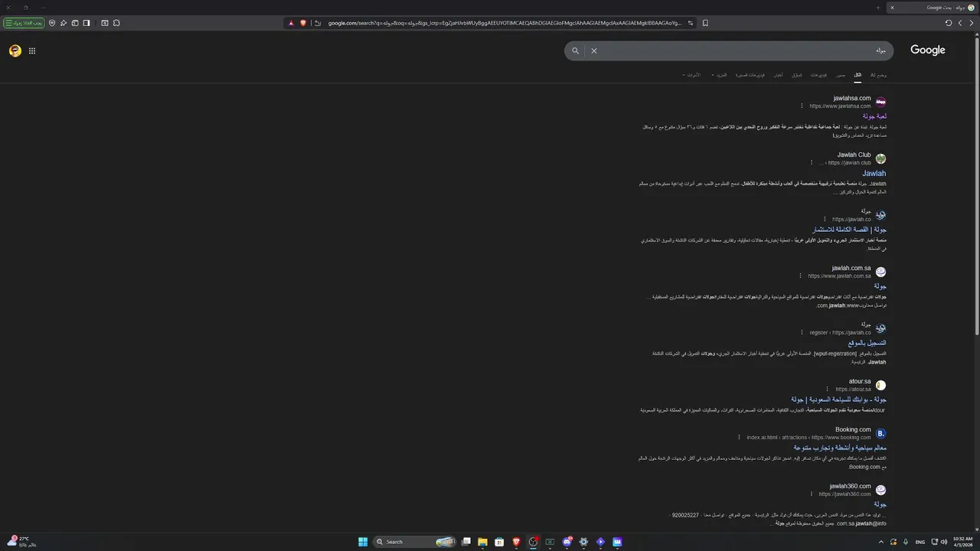The height and width of the screenshot is (551, 980).
Task: Select the الكل all results tab
Action: 857,75
